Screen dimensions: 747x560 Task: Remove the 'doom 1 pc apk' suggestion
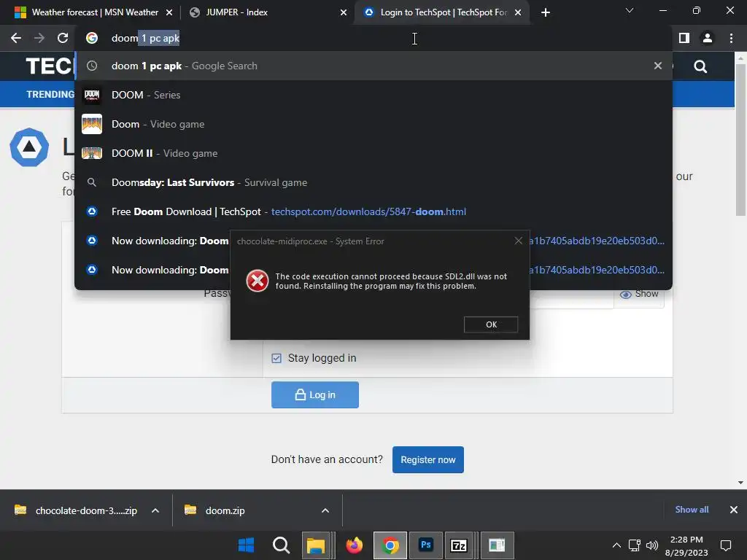click(x=658, y=66)
